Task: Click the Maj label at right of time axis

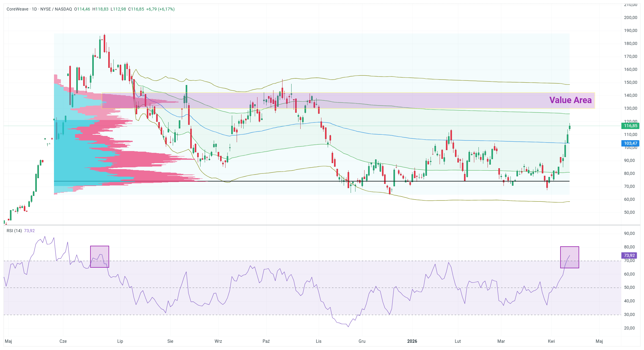Action: [599, 341]
